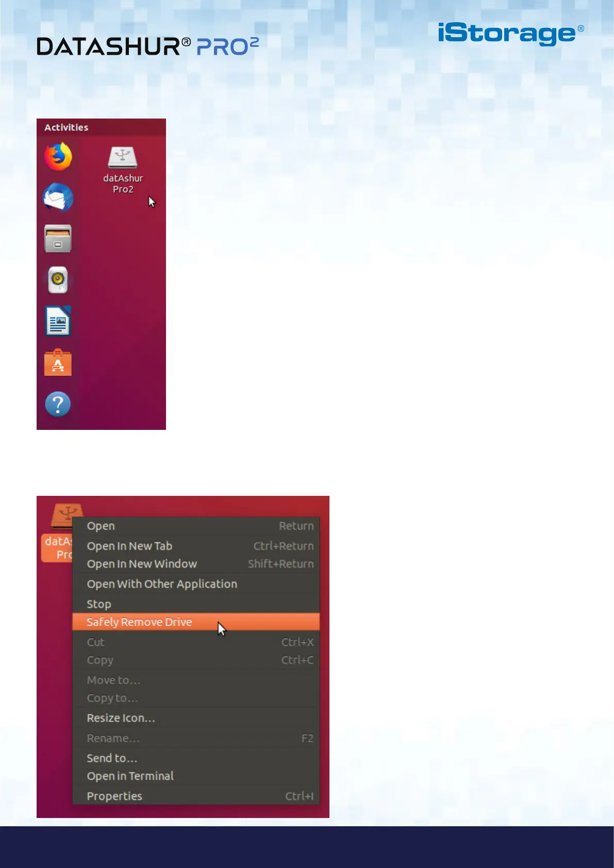Open the Files manager dock icon
Viewport: 614px width, 868px height.
58,239
